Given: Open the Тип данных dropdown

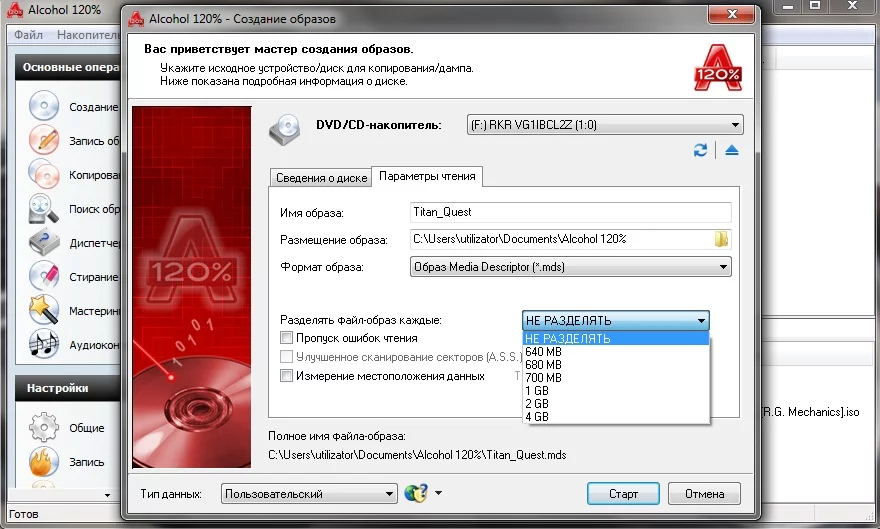Looking at the screenshot, I should (x=309, y=494).
